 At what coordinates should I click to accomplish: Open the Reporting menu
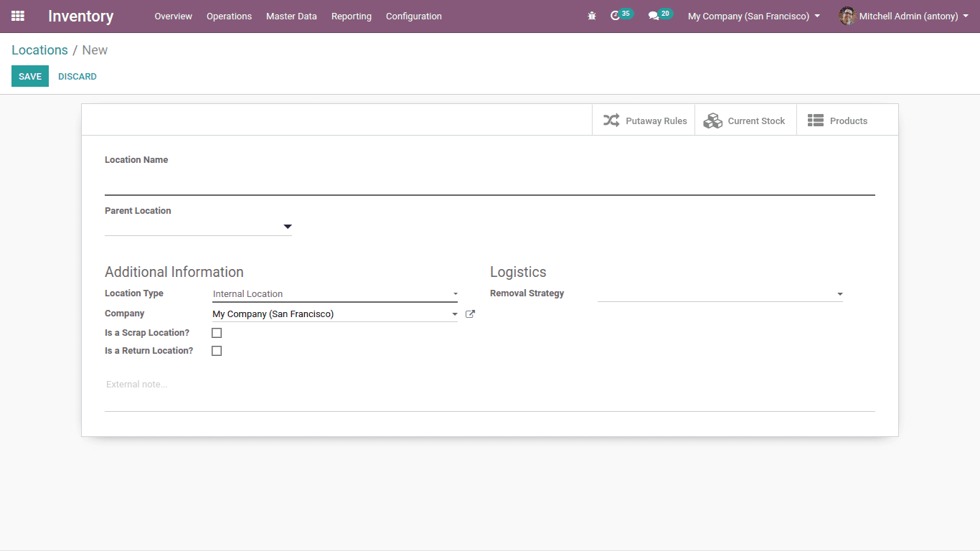352,16
